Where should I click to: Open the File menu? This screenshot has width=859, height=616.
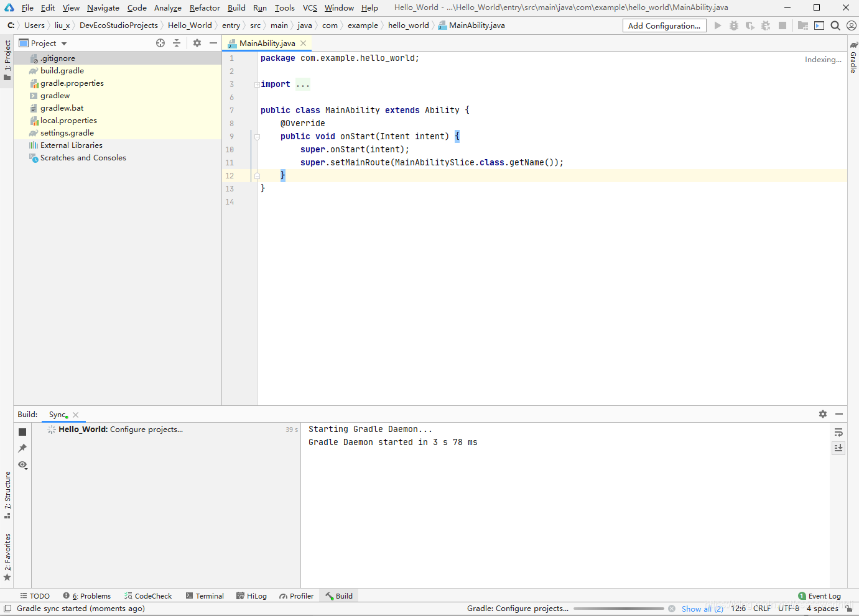pyautogui.click(x=27, y=7)
